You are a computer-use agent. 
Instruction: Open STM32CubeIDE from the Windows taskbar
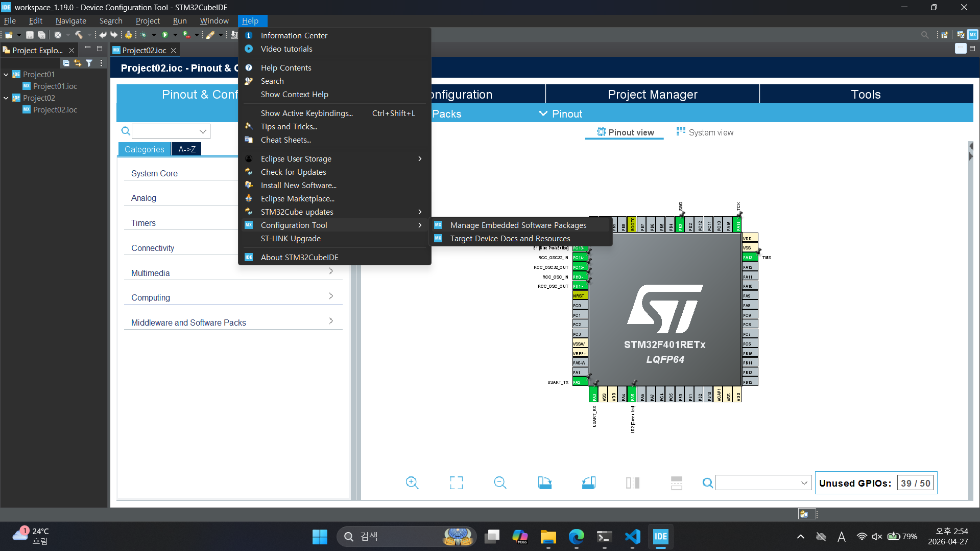660,536
